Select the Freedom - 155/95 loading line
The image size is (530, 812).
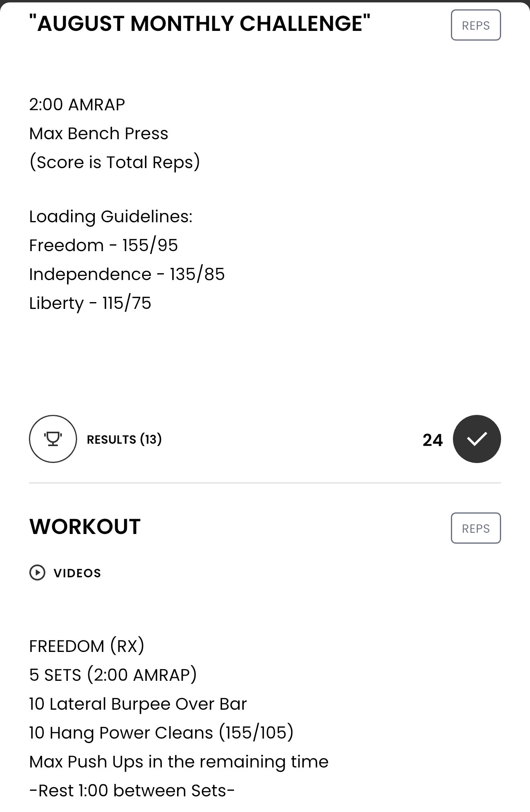[x=104, y=245]
